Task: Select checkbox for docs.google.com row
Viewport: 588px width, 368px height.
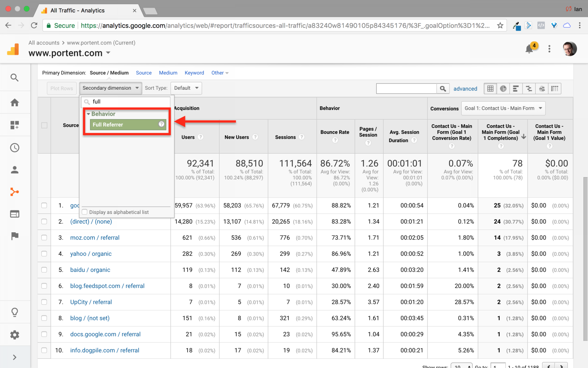Action: point(44,334)
